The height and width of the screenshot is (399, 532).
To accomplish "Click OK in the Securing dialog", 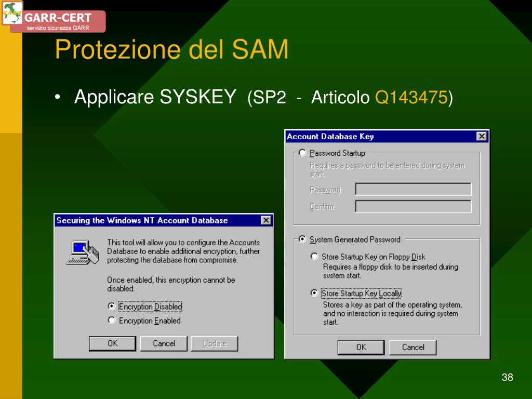I will [x=112, y=343].
